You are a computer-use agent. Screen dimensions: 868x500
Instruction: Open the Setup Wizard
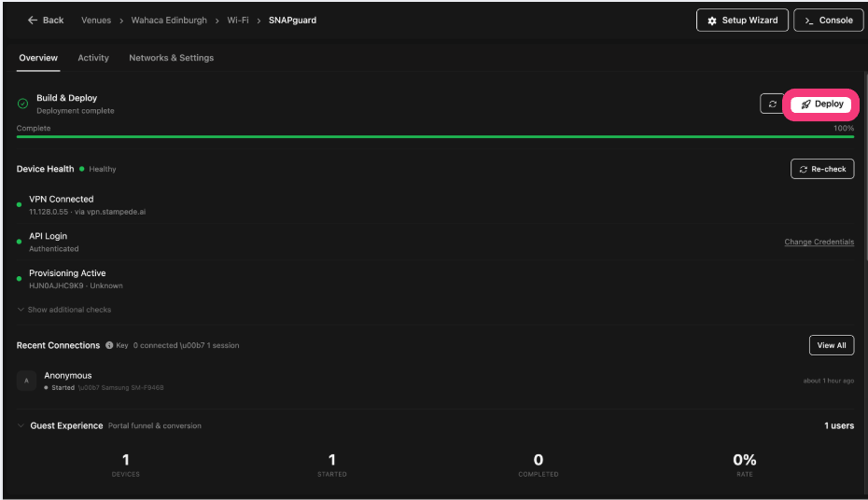pos(742,21)
